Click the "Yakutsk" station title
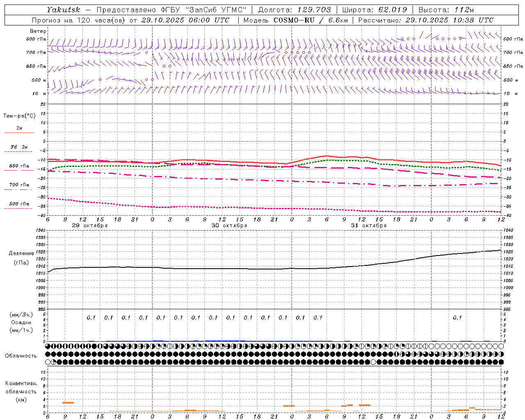The width and height of the screenshot is (525, 420). 64,9
